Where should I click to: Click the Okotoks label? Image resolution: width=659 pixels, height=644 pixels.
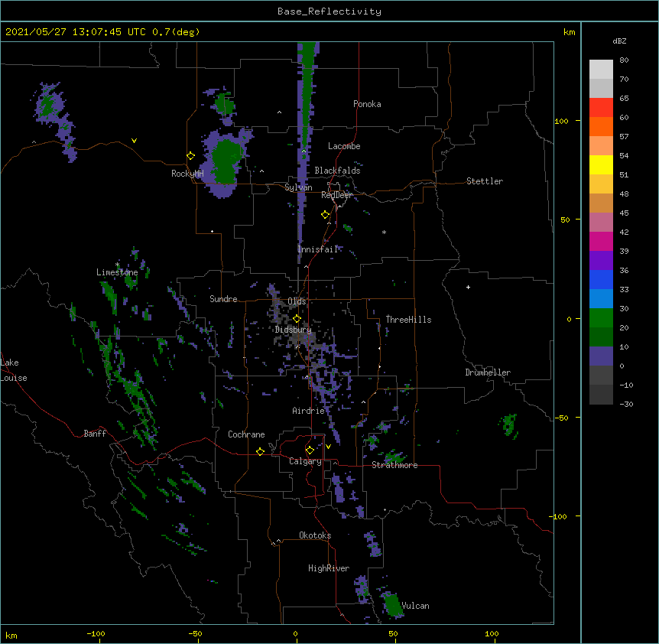pos(315,535)
